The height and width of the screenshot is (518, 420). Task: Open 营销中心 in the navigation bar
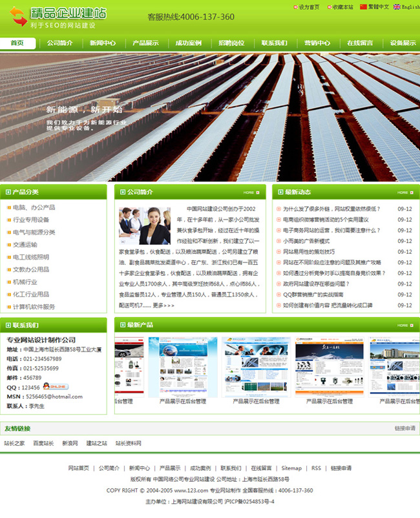(x=317, y=43)
